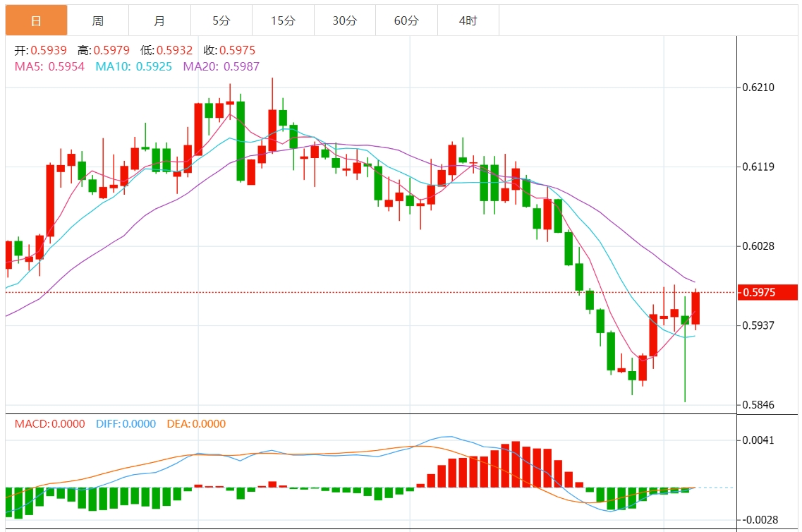Open the 30分 timeframe tab
The width and height of the screenshot is (802, 532).
click(345, 20)
